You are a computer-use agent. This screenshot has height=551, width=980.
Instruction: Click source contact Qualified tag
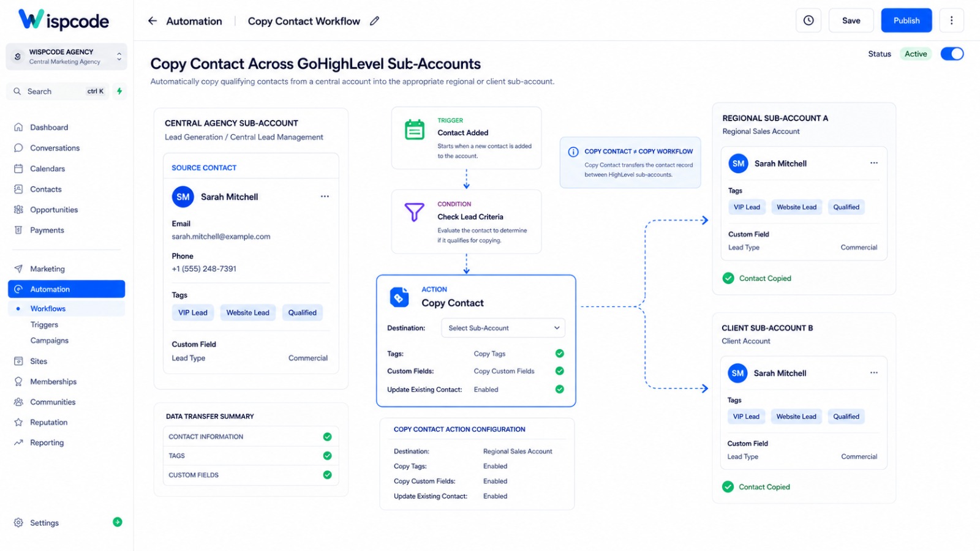[303, 312]
